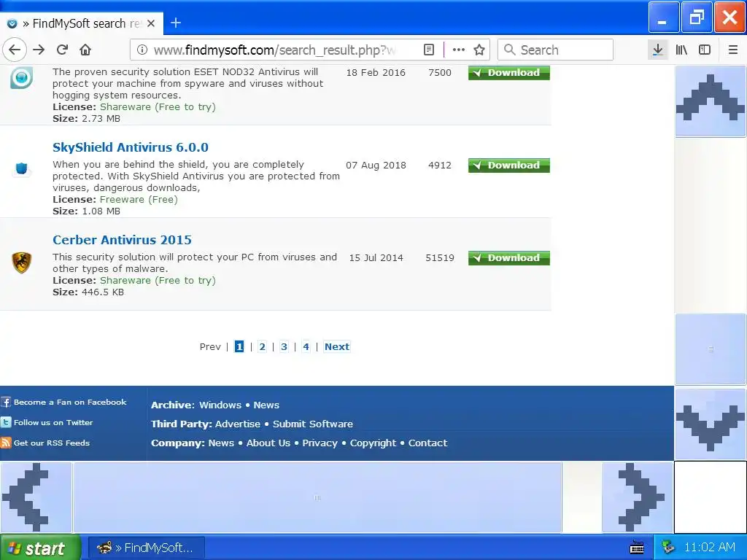The image size is (747, 560).
Task: Reload the current page
Action: point(62,50)
